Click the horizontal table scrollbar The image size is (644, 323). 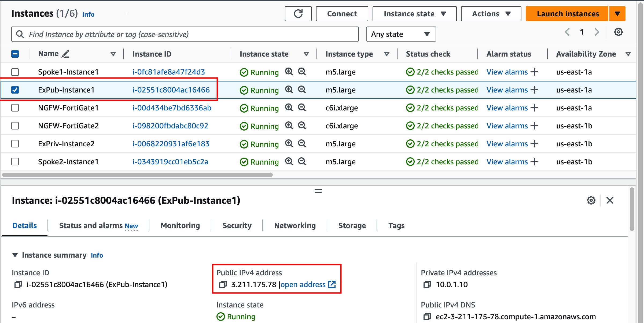pyautogui.click(x=137, y=175)
